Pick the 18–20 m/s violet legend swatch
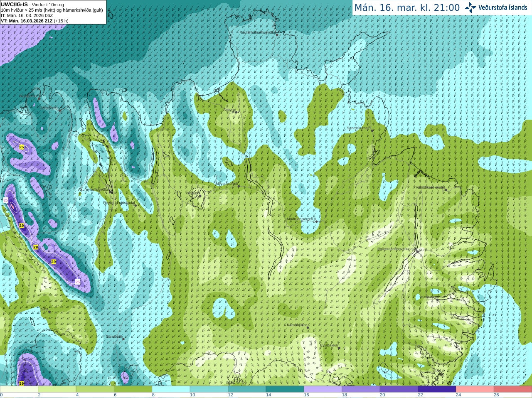 361,389
